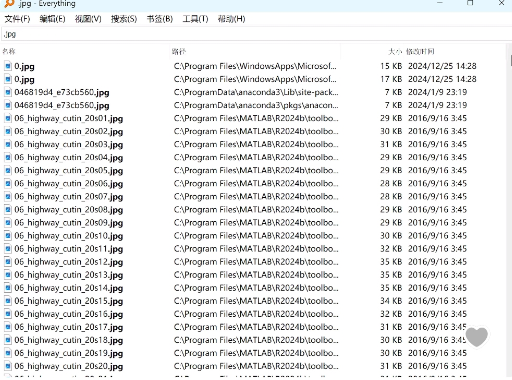Click icon beside 06_highway_cutin_20s06.jpg
Image resolution: width=512 pixels, height=380 pixels.
(x=8, y=183)
